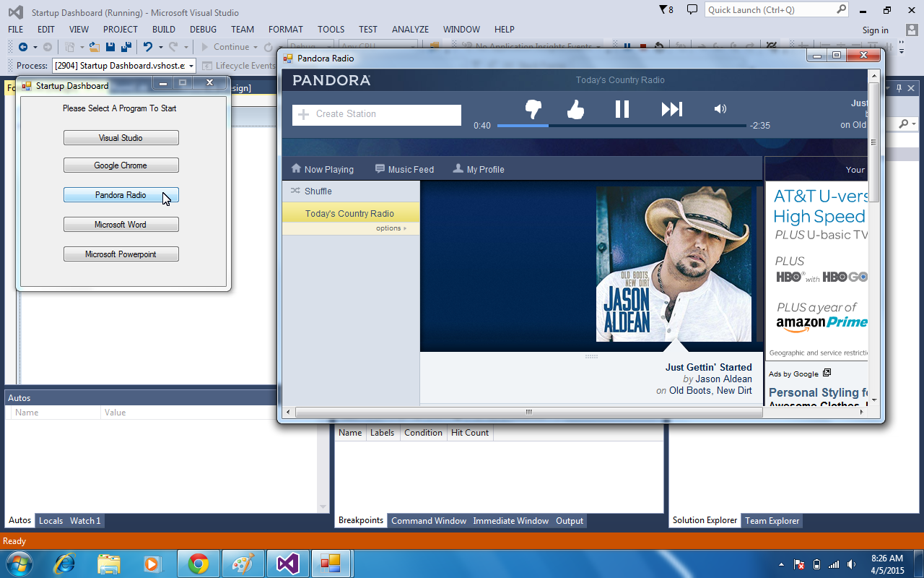Launch Microsoft Word from the Startup Dashboard
The width and height of the screenshot is (924, 578).
(121, 225)
